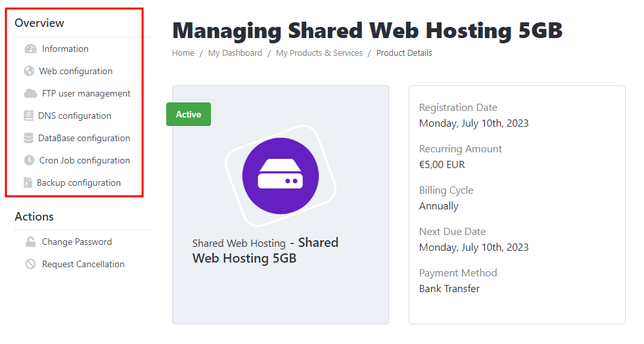Click the padlock icon for Change Password
Image resolution: width=644 pixels, height=344 pixels.
(30, 242)
